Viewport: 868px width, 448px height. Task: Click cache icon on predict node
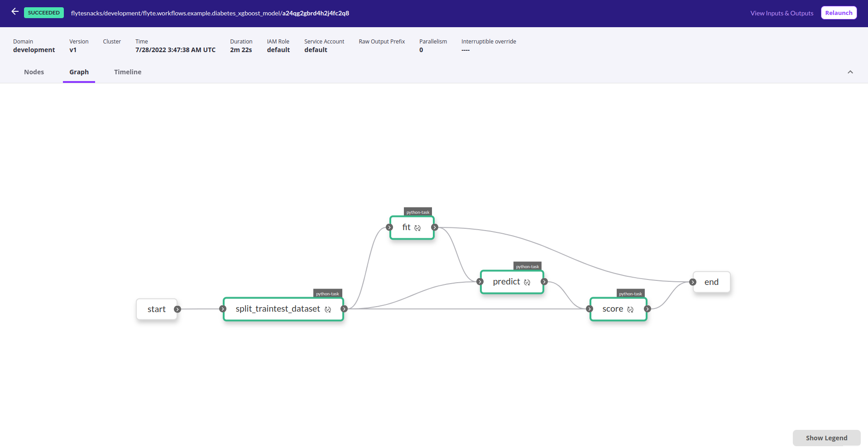[527, 282]
